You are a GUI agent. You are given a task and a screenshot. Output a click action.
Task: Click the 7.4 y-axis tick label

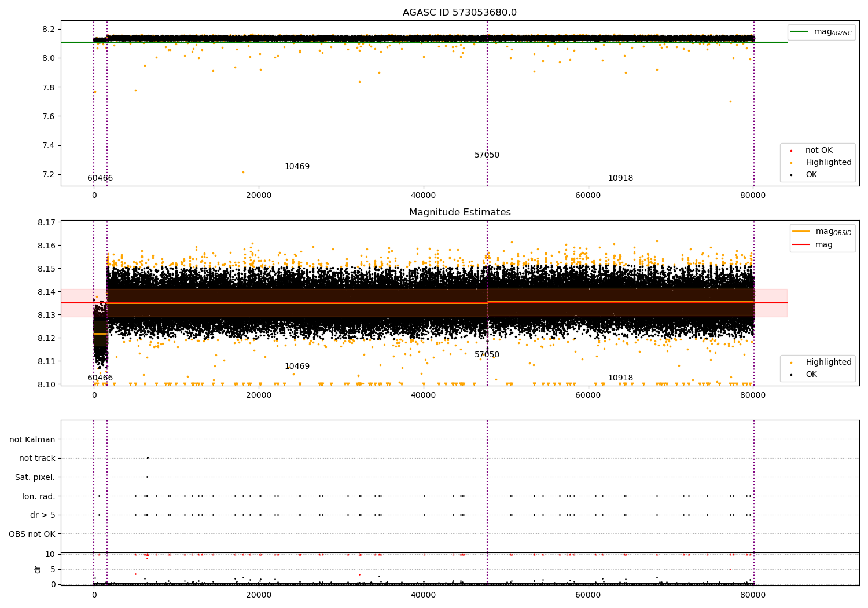49,146
